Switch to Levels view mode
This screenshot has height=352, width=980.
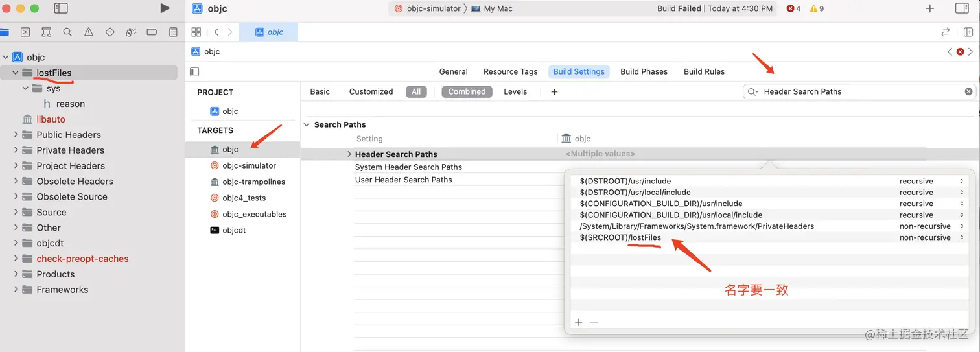tap(515, 91)
